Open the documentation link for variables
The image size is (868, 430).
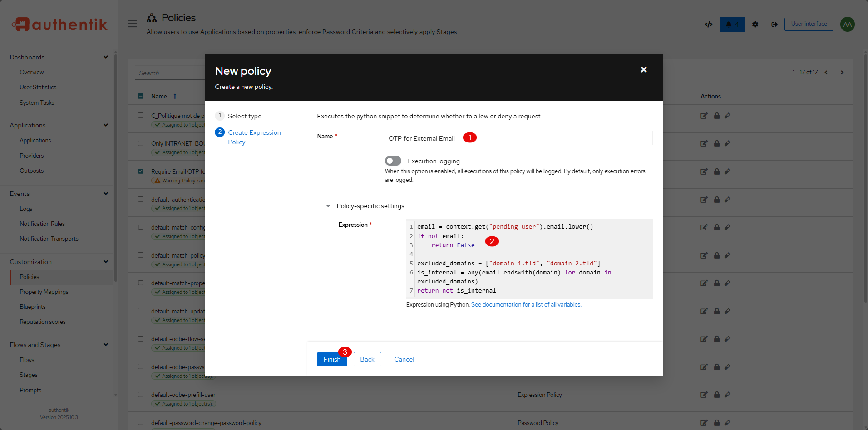[526, 305]
